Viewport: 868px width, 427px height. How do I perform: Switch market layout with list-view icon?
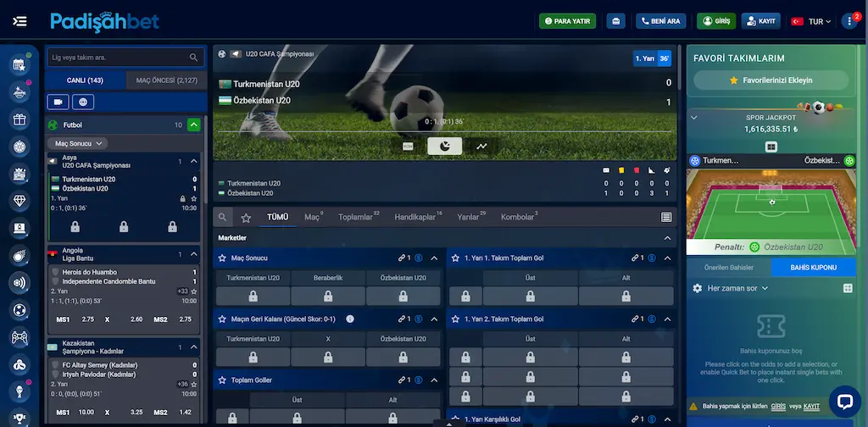666,218
